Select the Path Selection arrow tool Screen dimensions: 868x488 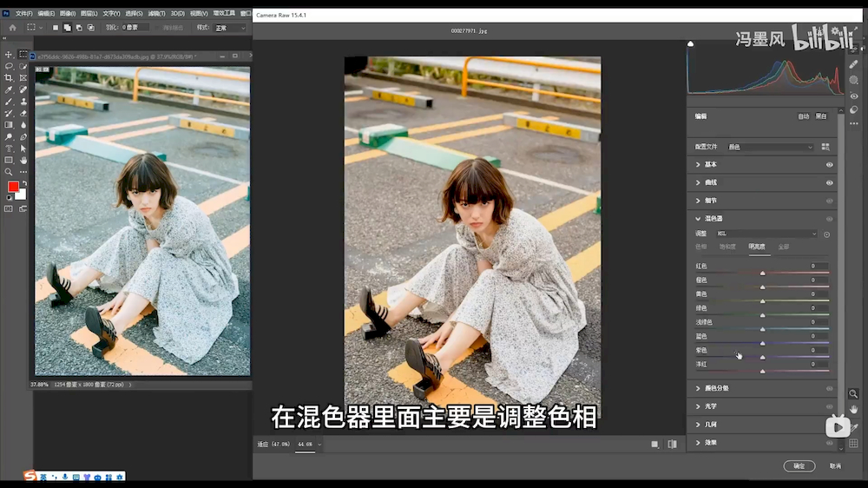pos(23,148)
